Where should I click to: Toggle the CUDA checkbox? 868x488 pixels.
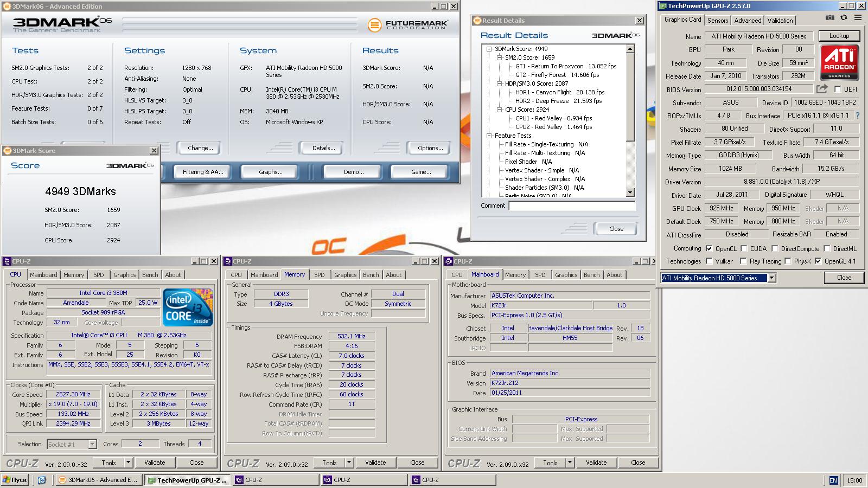[744, 248]
